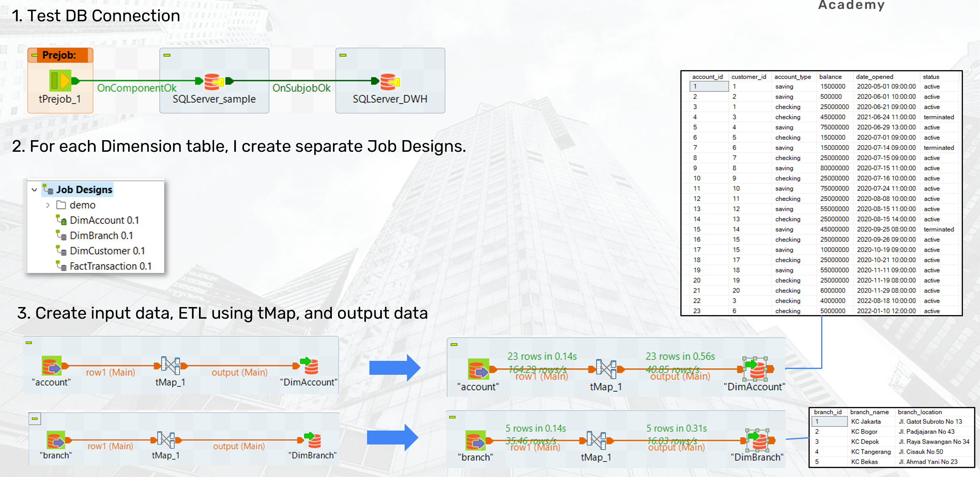Click the branch_location column header
This screenshot has width=980, height=477.
pyautogui.click(x=920, y=412)
